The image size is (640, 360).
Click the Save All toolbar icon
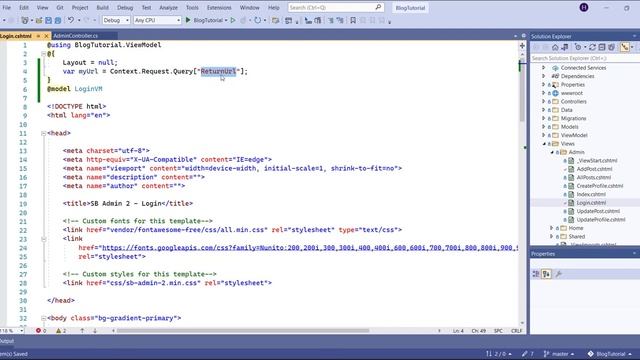point(58,20)
